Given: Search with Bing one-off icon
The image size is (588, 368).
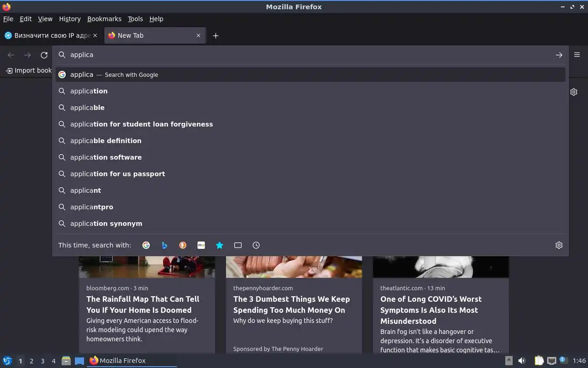Looking at the screenshot, I should coord(164,245).
